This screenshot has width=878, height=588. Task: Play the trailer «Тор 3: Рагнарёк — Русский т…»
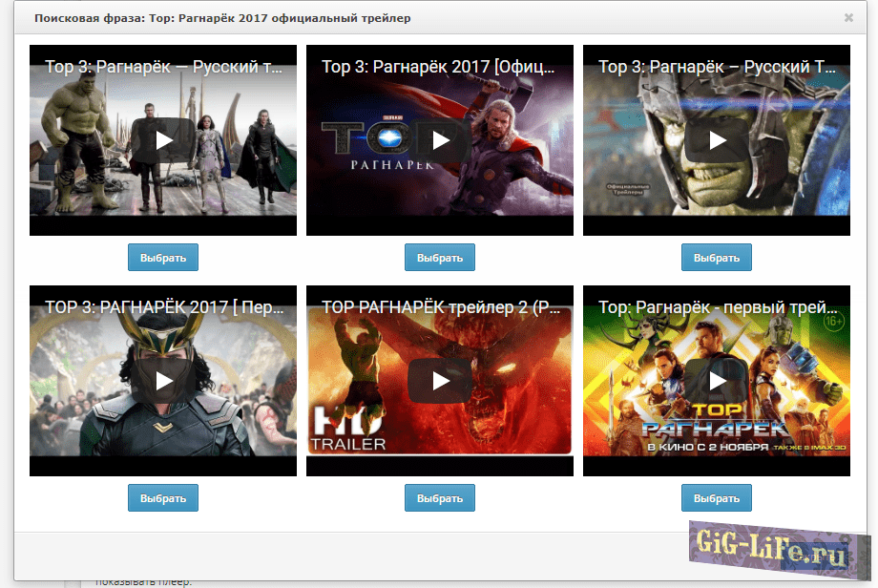click(162, 139)
